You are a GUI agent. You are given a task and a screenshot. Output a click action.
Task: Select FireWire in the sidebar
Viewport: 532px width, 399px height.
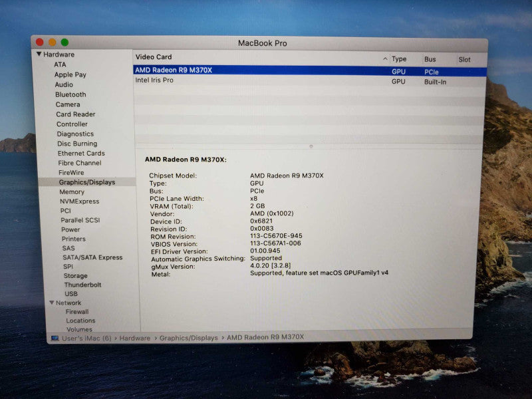tap(71, 172)
